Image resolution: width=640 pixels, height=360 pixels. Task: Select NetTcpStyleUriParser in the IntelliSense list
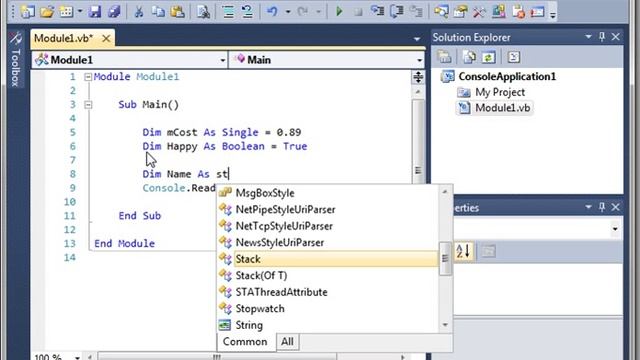[328, 226]
